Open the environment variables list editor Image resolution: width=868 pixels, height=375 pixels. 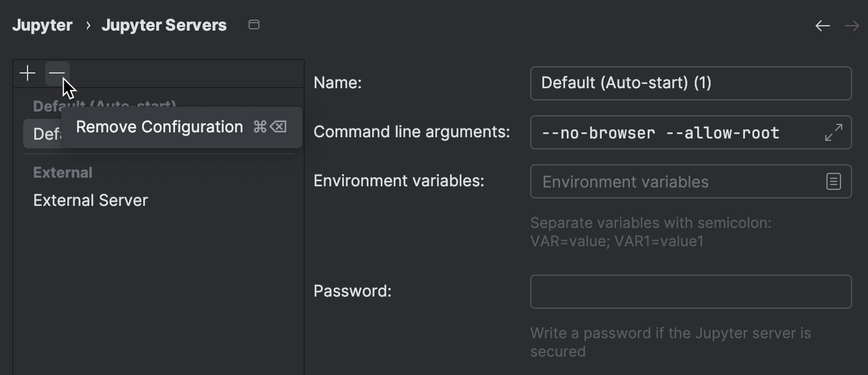(x=833, y=181)
